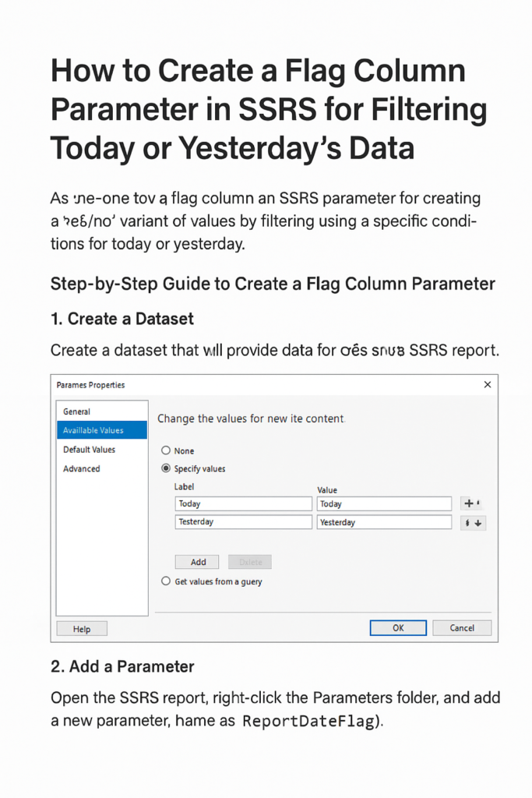Open the General page
532x798 pixels.
(77, 411)
